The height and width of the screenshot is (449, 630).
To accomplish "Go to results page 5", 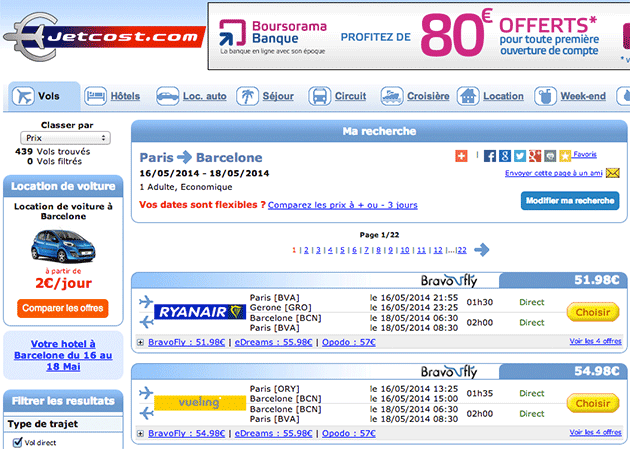I will coord(342,250).
